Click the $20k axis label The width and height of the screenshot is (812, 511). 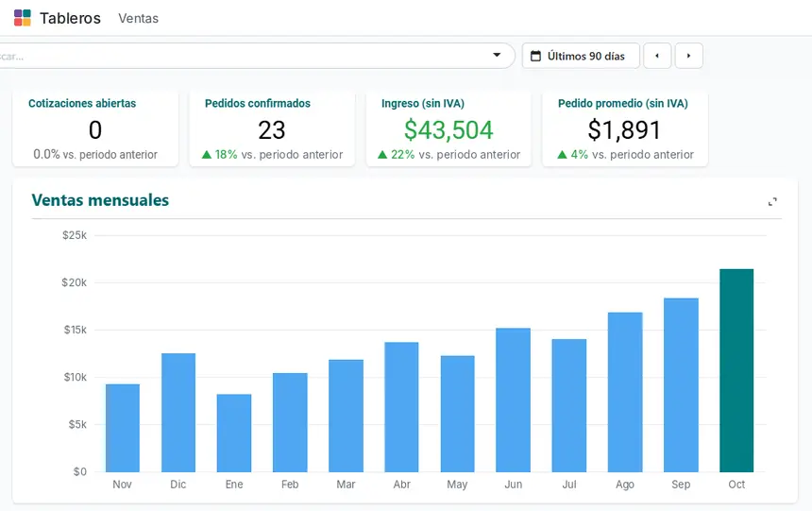[x=74, y=282]
